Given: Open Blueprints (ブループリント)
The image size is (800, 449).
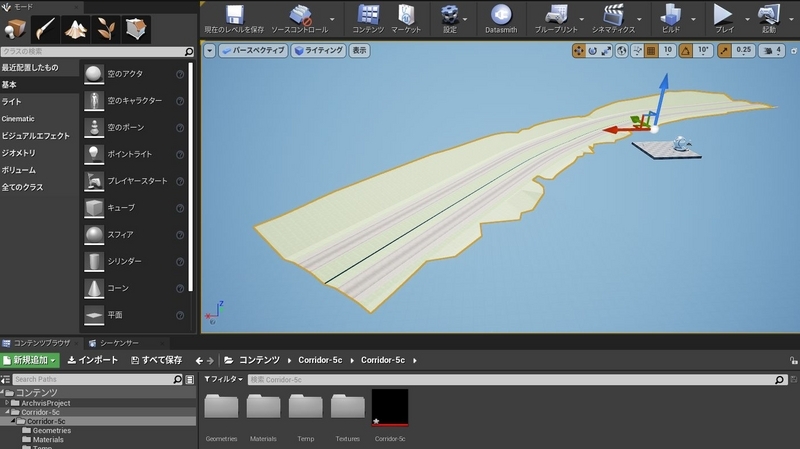Looking at the screenshot, I should click(556, 19).
